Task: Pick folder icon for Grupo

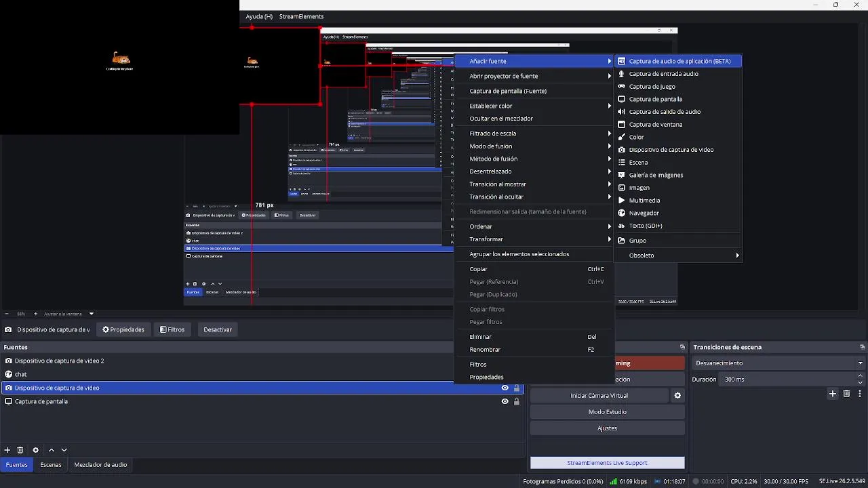Action: (x=621, y=241)
